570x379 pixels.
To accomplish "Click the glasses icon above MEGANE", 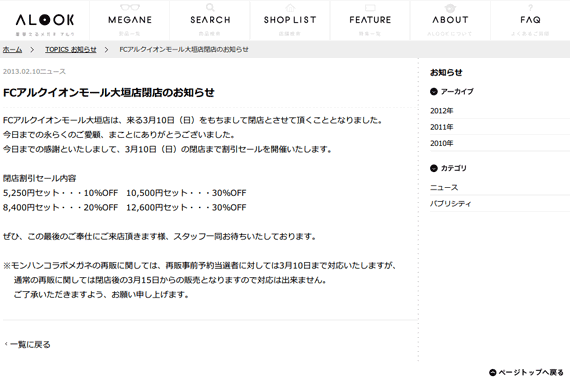I will point(130,7).
